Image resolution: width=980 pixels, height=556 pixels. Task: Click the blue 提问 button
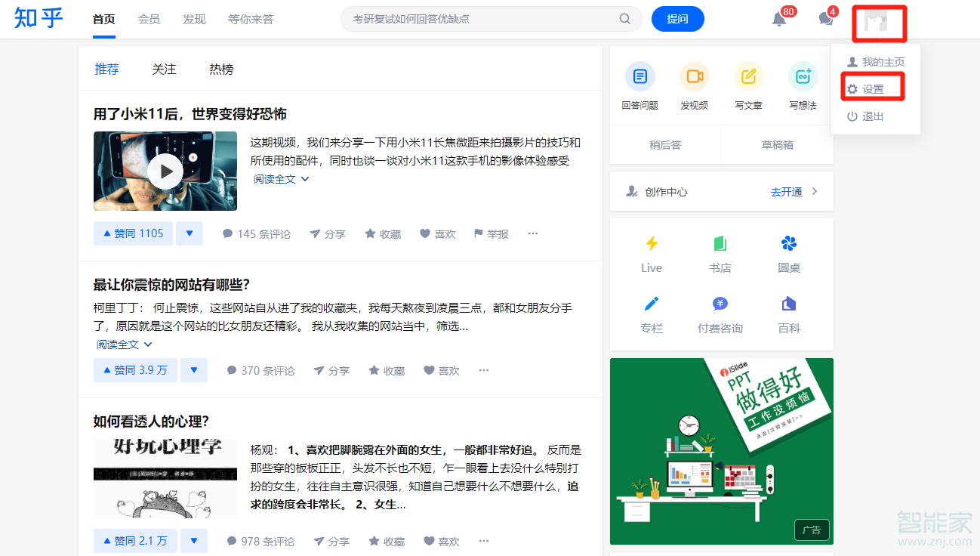tap(677, 18)
